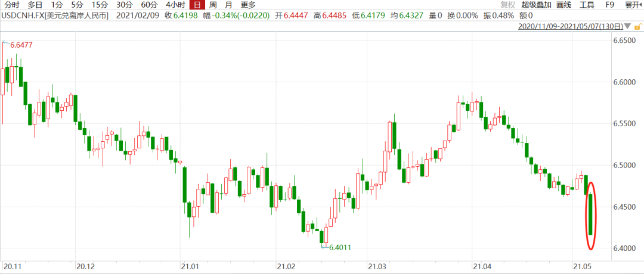The image size is (644, 274).
Task: Switch chart to 15分 interval
Action: pos(98,5)
